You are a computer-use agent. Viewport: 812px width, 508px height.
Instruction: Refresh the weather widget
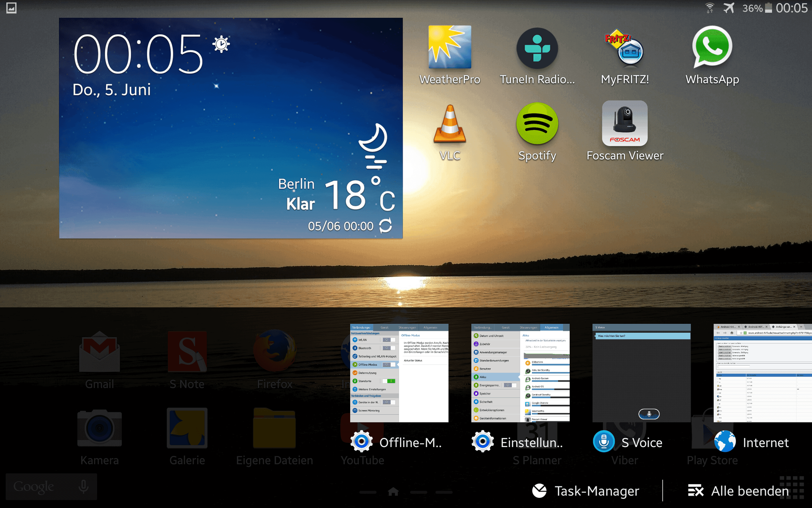(385, 226)
